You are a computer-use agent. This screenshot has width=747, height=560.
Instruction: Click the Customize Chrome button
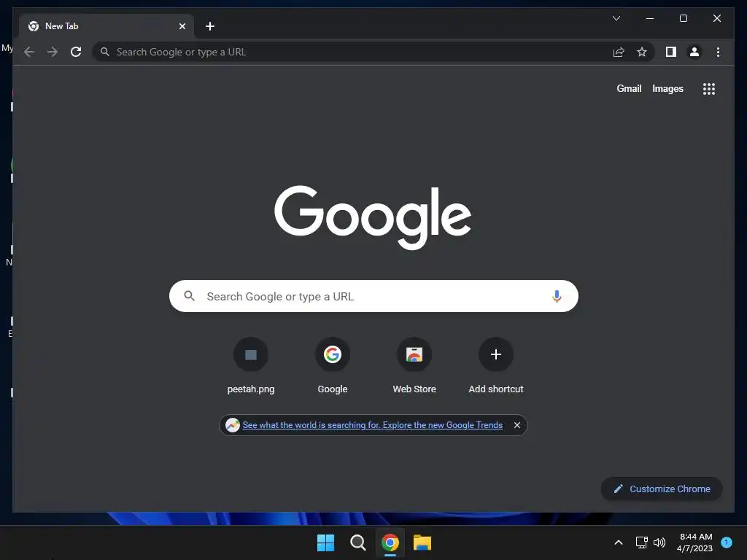(662, 489)
